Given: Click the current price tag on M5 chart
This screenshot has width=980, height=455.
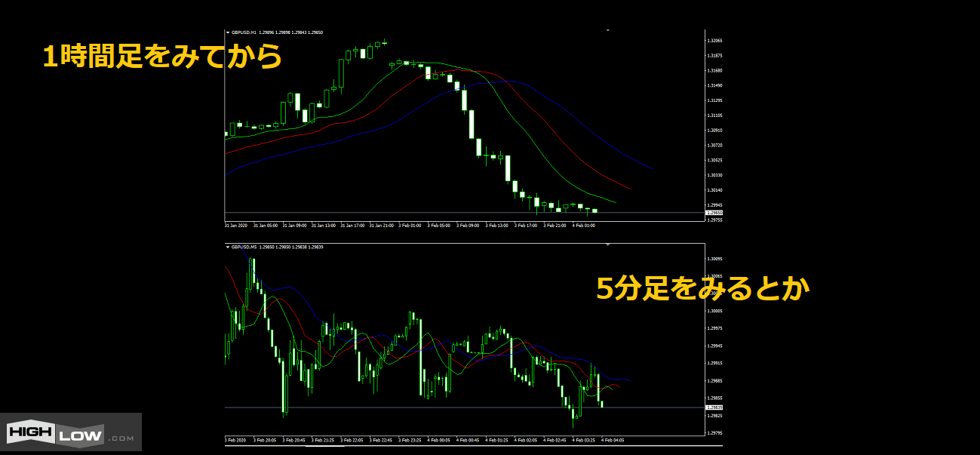Looking at the screenshot, I should point(713,407).
